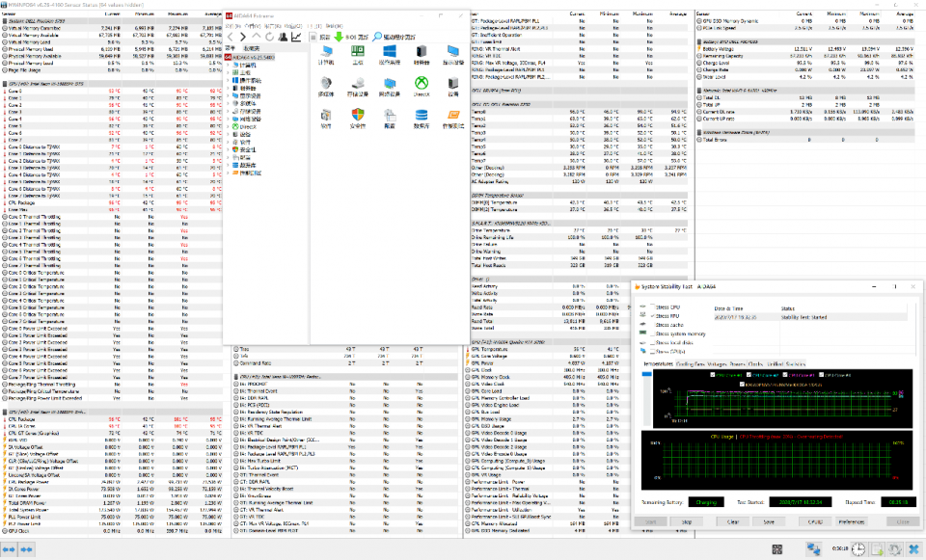Click the CPUID button in System Stability Test
Viewport: 926px width, 560px height.
[x=815, y=521]
